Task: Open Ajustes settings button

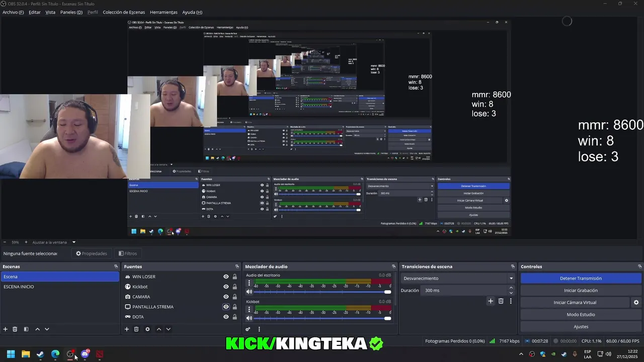Action: pyautogui.click(x=581, y=327)
